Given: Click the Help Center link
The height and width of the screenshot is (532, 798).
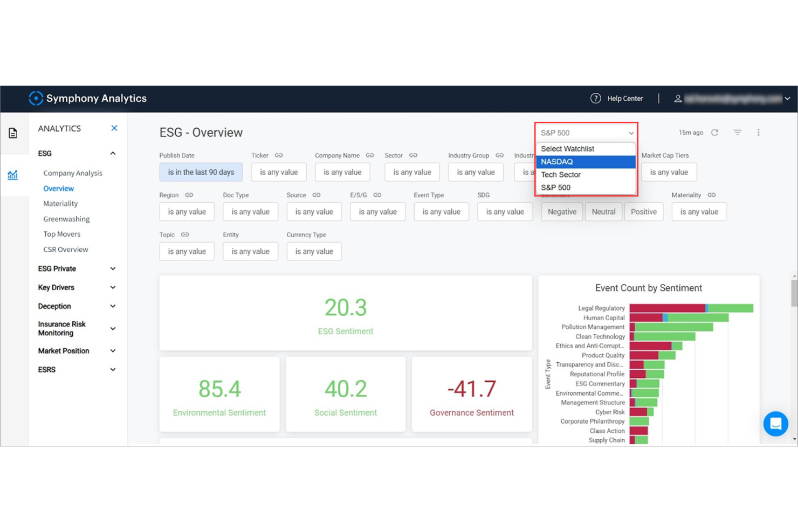Looking at the screenshot, I should click(625, 99).
